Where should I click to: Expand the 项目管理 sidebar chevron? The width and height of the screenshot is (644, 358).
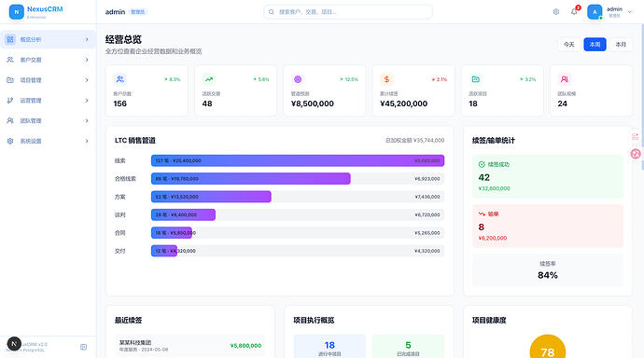87,80
